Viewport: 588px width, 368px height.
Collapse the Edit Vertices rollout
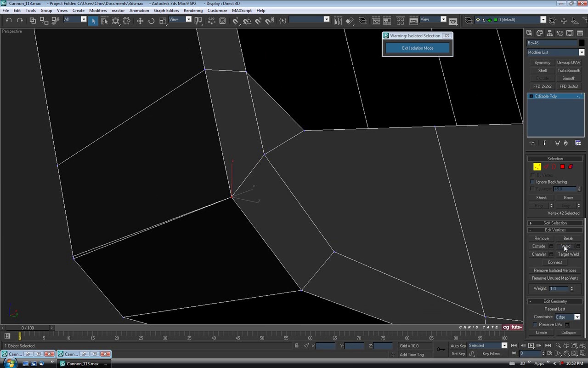[555, 230]
